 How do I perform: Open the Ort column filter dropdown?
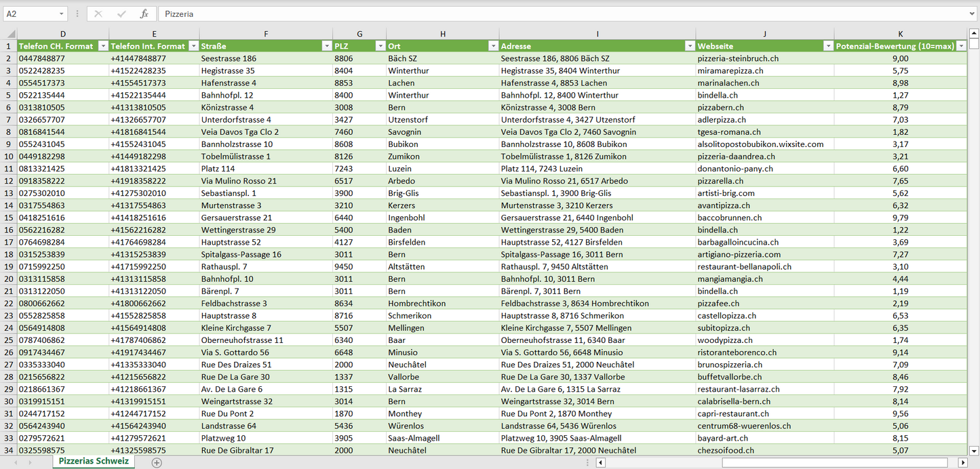[493, 46]
